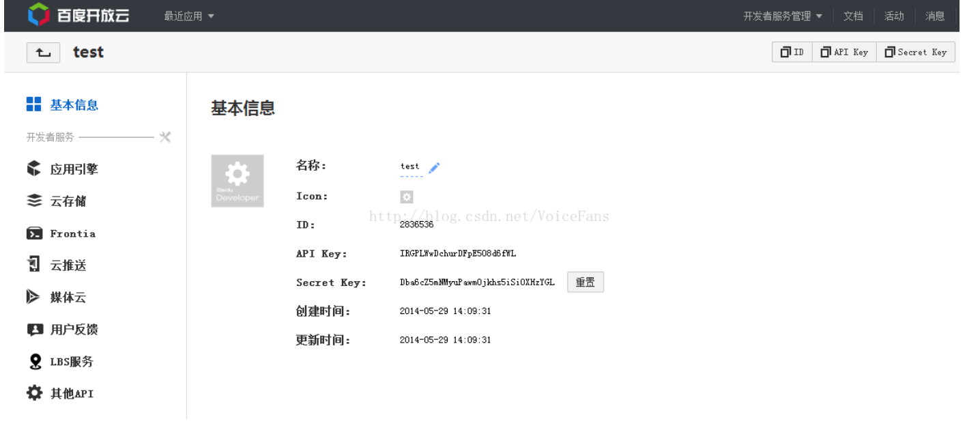980x430 pixels.
Task: Click the app name value test
Action: coord(410,167)
